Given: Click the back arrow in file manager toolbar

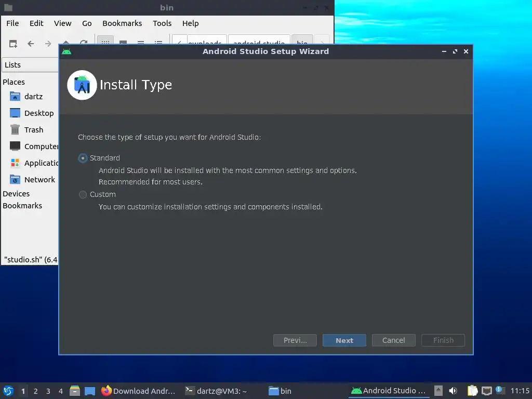Looking at the screenshot, I should (31, 44).
